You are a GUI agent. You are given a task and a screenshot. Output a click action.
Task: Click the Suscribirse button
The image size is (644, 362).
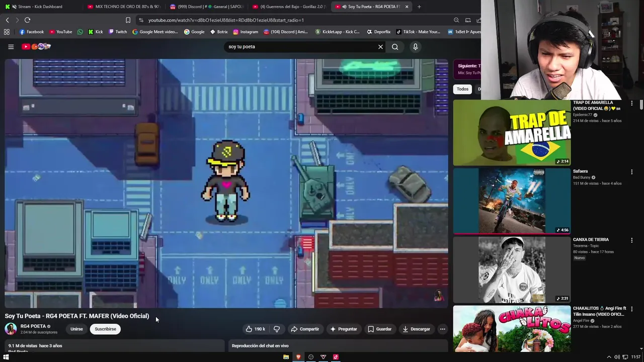[x=105, y=329]
